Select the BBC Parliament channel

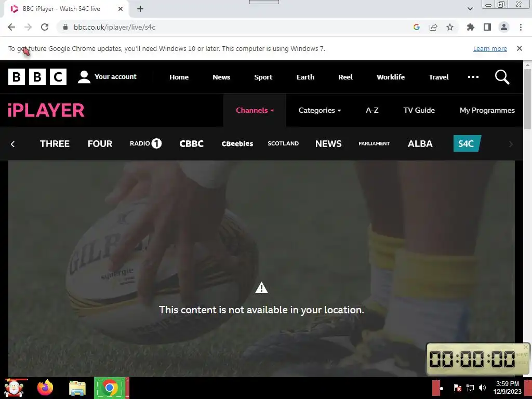tap(374, 143)
